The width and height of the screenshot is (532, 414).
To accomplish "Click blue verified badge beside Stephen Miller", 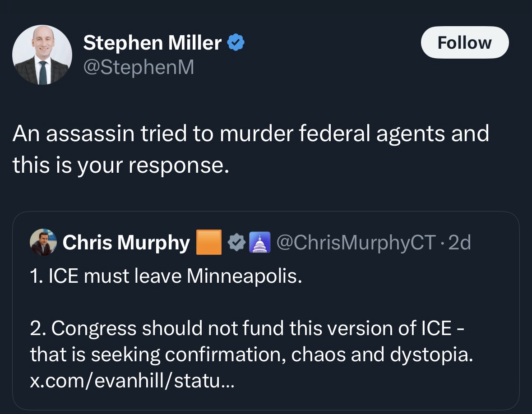I will (x=236, y=43).
